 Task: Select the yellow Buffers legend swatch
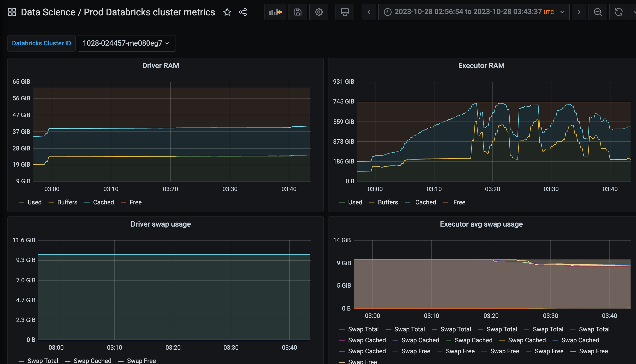pyautogui.click(x=51, y=202)
